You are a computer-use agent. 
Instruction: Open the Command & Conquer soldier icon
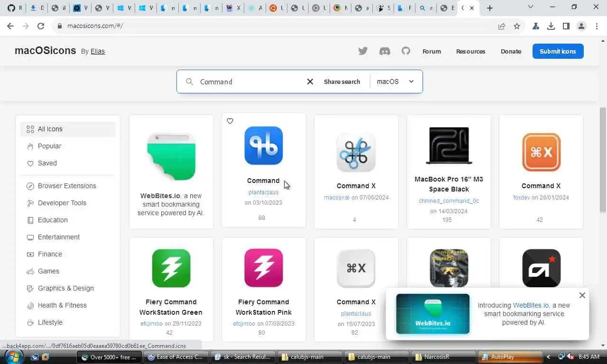[x=449, y=267]
